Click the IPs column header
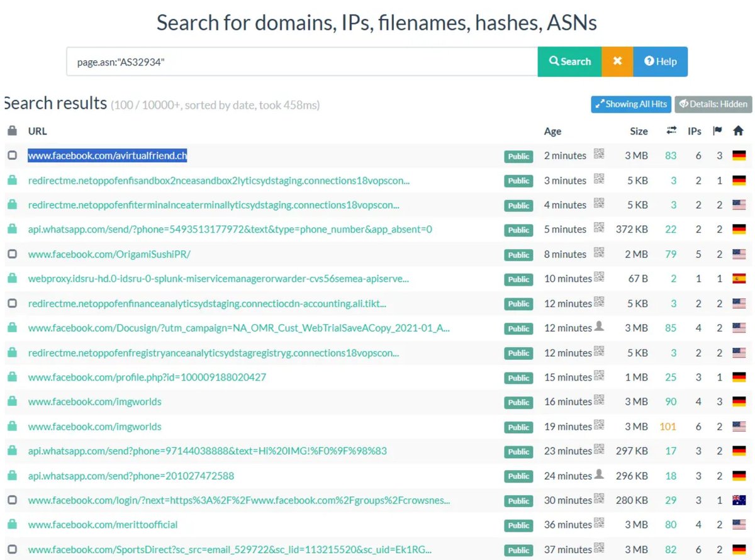Viewport: 755px width, 560px height. click(695, 131)
